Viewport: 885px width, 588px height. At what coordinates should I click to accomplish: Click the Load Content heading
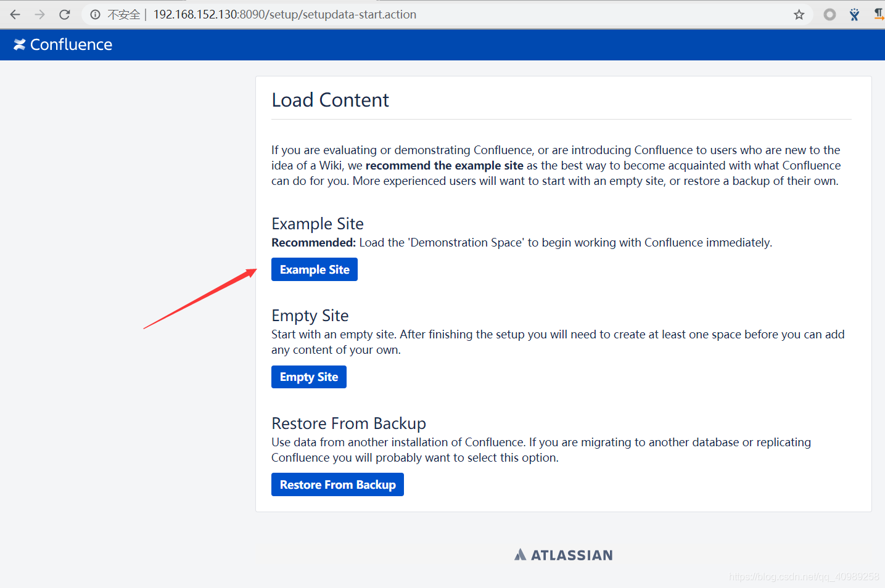pos(330,100)
